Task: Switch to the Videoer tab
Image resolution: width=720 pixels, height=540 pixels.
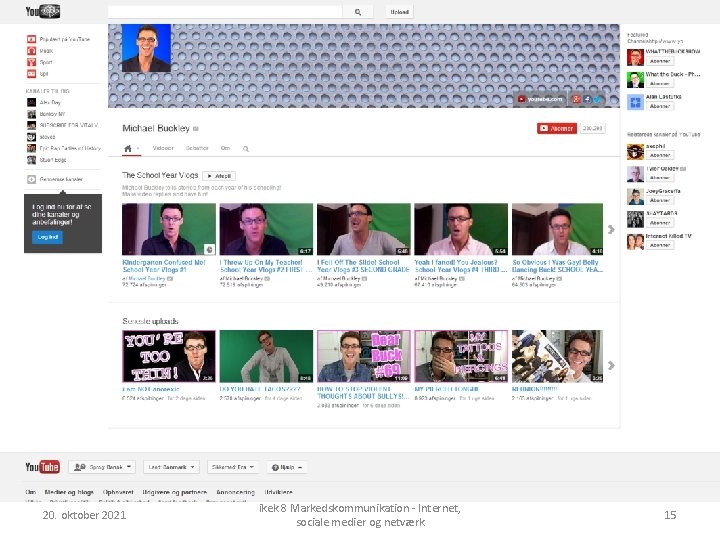Action: 163,148
